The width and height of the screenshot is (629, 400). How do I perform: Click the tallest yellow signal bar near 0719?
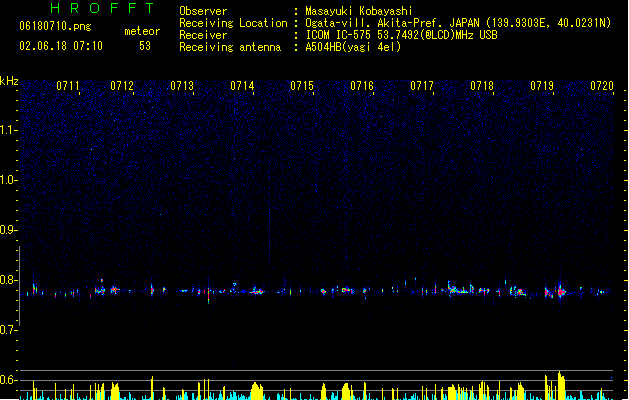click(x=561, y=386)
